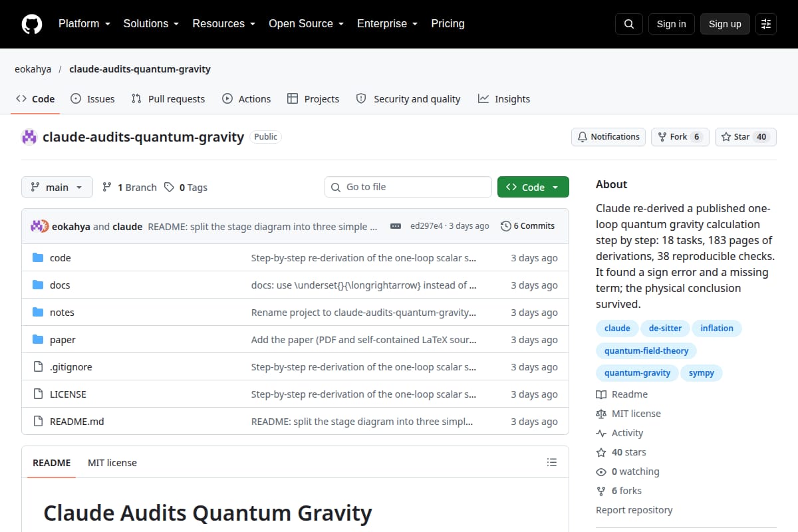Click the code folder icon
Viewport: 798px width, 532px height.
pyautogui.click(x=38, y=258)
